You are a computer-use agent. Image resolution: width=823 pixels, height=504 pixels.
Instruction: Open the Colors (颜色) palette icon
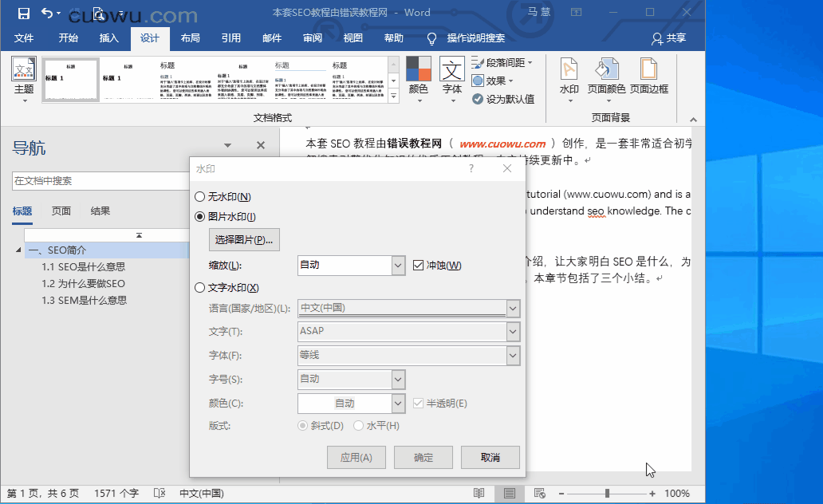419,69
